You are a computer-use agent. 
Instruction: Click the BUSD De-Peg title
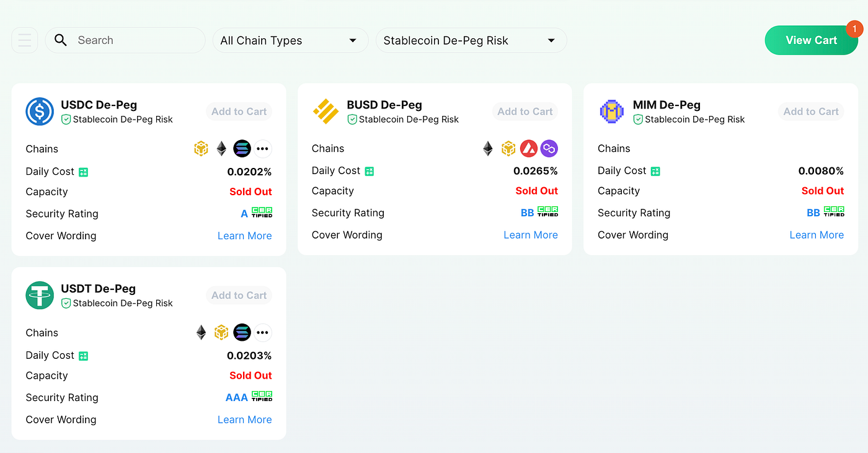pos(384,105)
